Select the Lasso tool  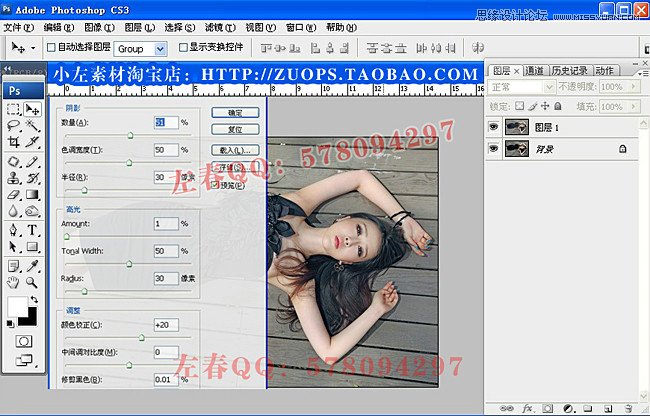14,126
